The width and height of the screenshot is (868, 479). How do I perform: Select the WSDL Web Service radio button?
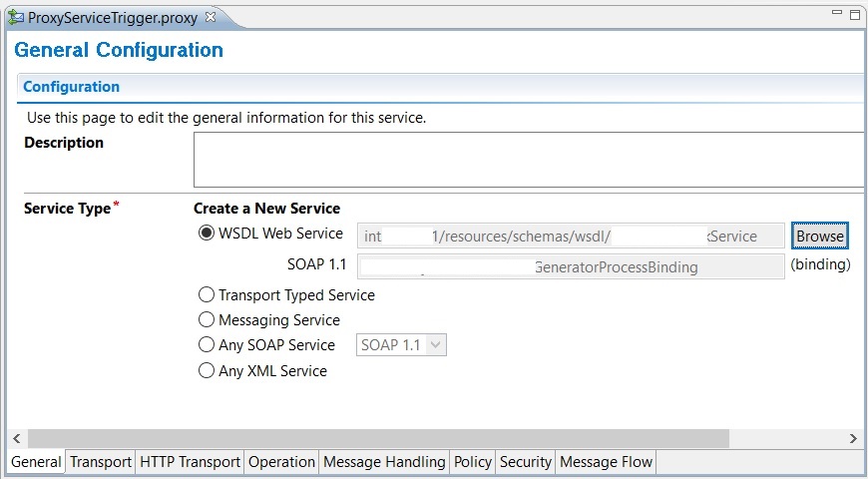pos(206,234)
